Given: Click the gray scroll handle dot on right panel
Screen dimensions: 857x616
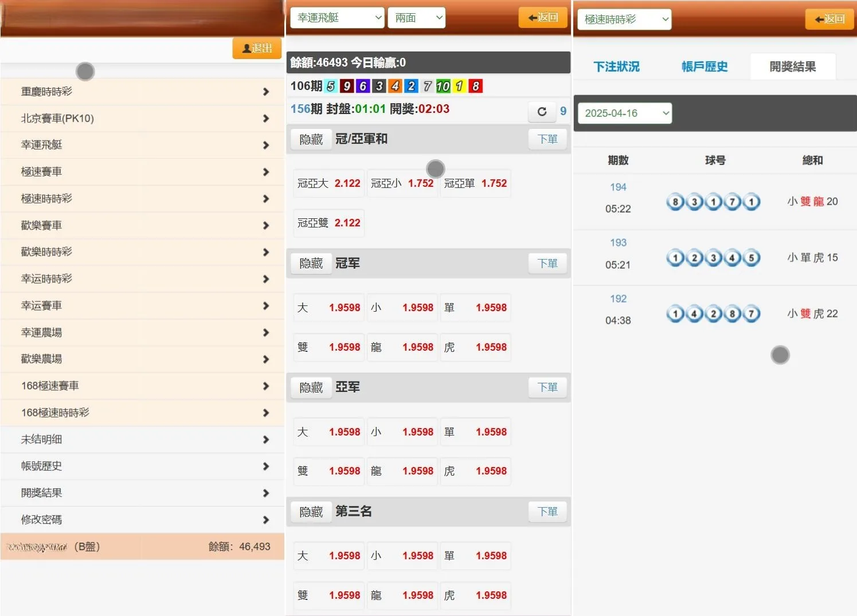Looking at the screenshot, I should tap(780, 355).
